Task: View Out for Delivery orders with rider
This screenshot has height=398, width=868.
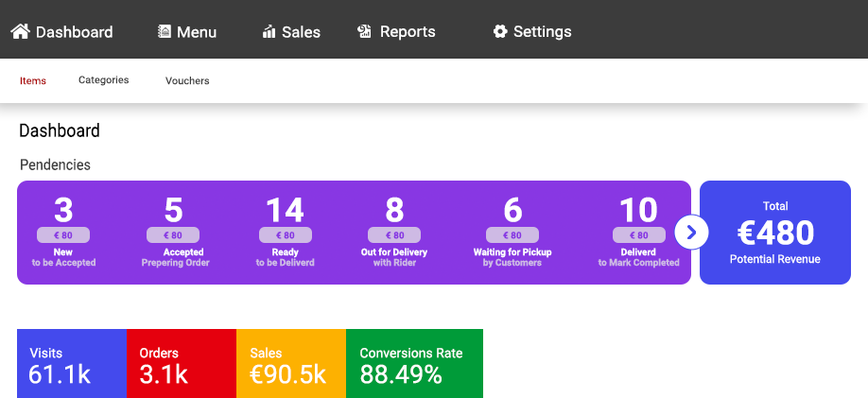Action: point(394,232)
